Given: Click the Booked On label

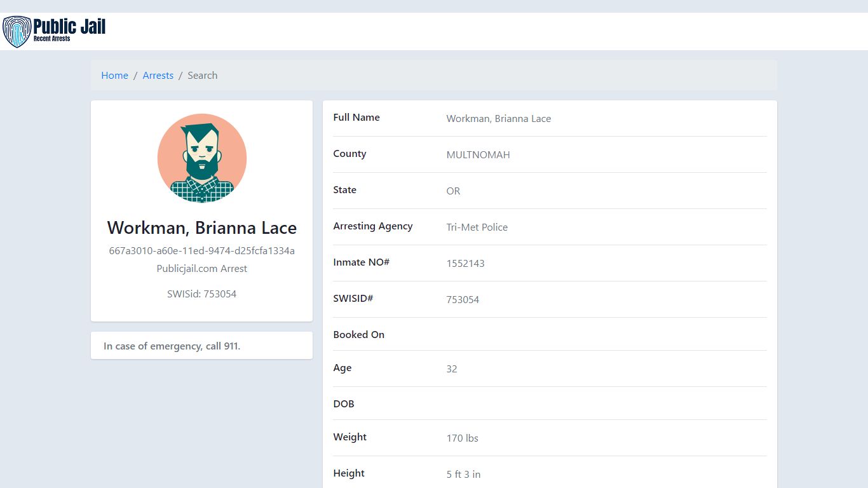Looking at the screenshot, I should (359, 335).
